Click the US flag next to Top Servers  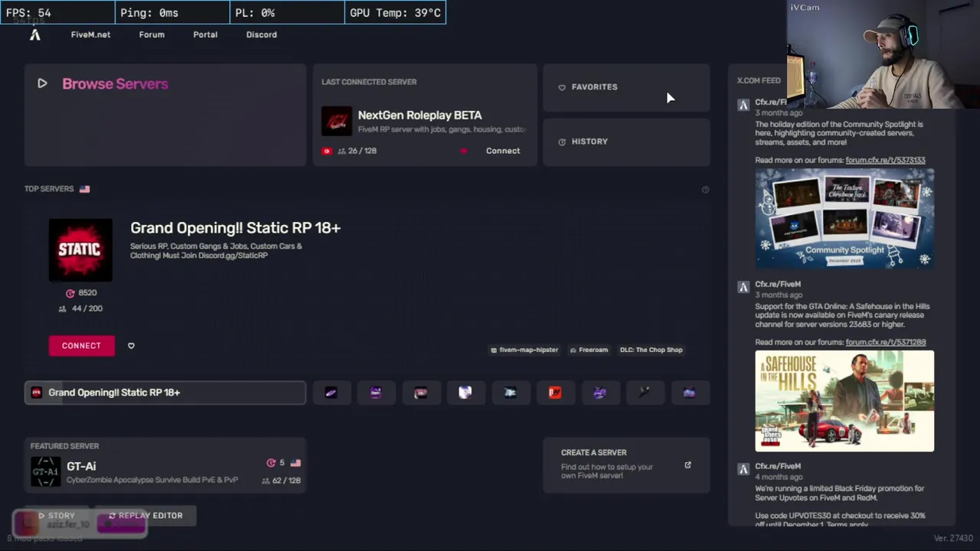[x=84, y=189]
